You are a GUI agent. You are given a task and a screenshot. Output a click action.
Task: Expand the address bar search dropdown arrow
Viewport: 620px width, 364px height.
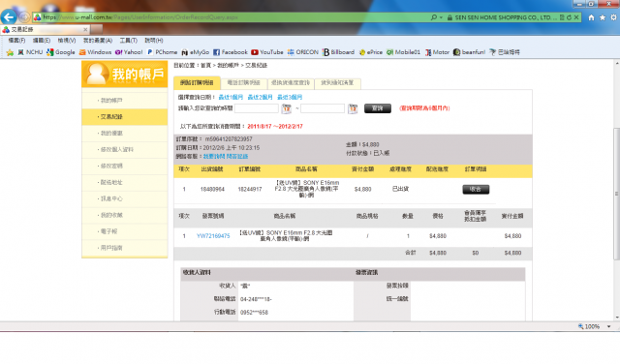click(441, 17)
